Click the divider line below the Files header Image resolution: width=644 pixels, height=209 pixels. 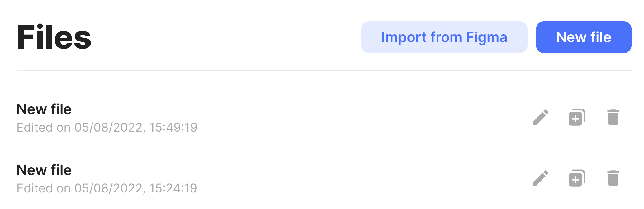point(324,70)
